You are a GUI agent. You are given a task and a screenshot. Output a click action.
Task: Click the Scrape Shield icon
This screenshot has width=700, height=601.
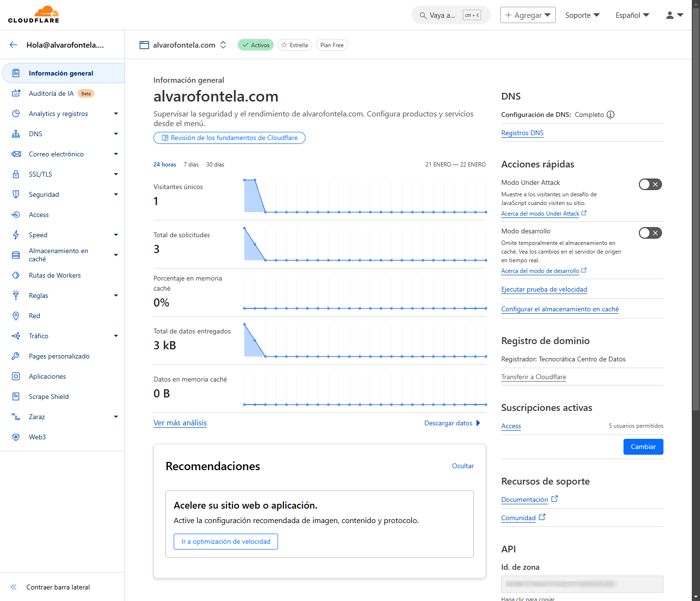[16, 396]
